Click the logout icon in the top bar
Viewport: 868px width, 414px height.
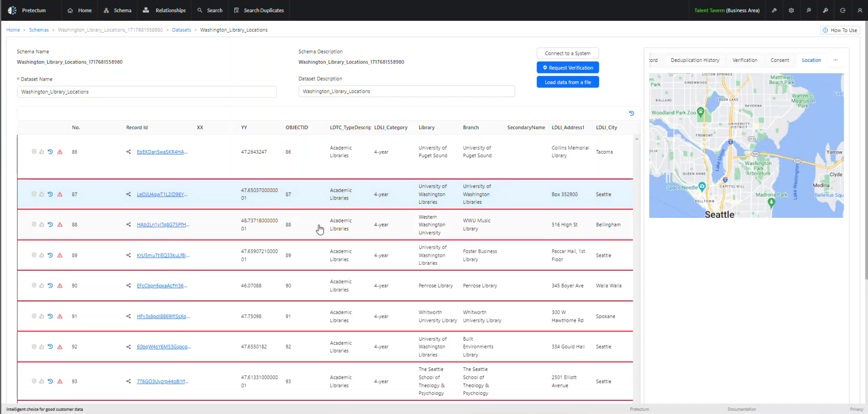point(843,10)
